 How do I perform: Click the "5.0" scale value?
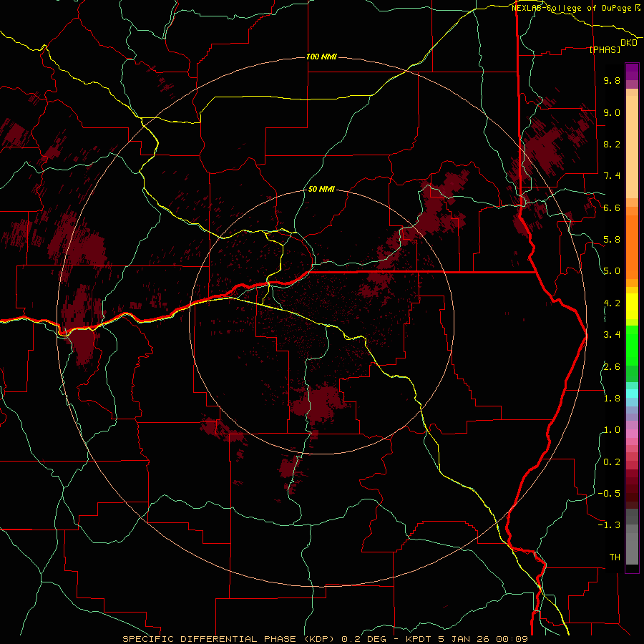[612, 271]
